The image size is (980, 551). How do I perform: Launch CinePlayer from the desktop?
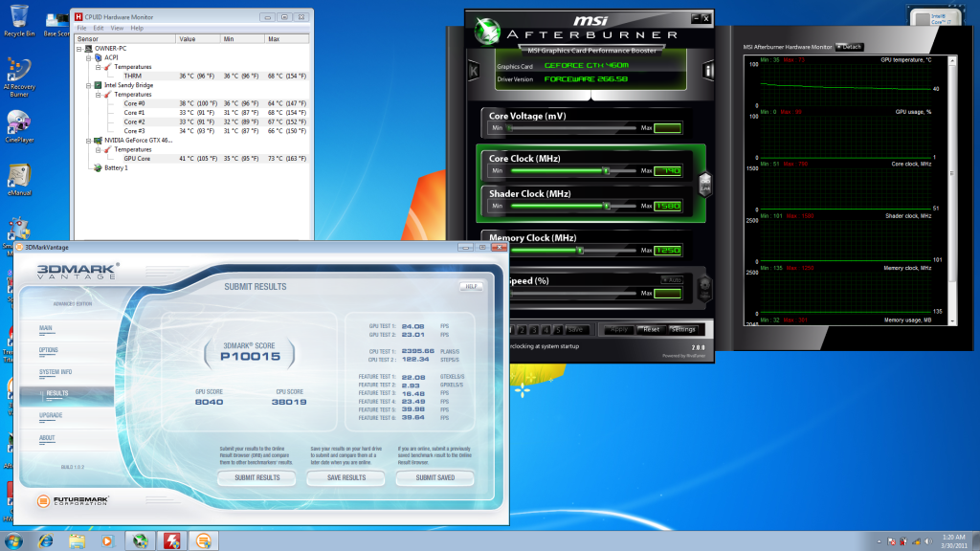click(x=19, y=127)
